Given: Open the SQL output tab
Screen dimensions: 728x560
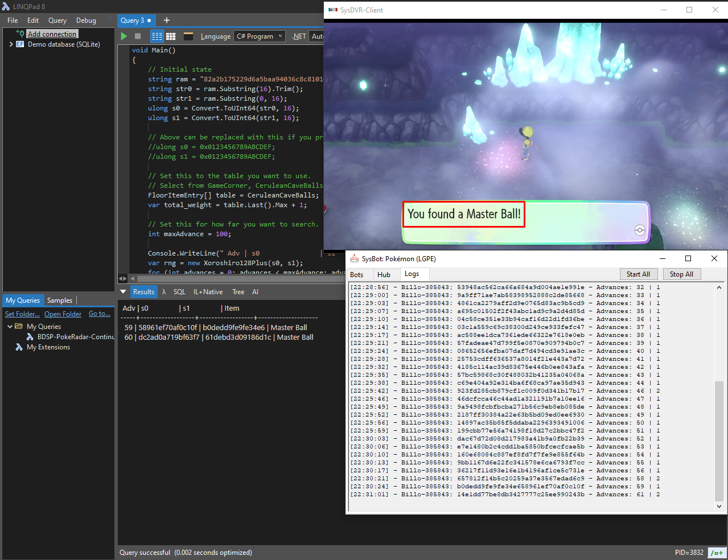Looking at the screenshot, I should (179, 291).
